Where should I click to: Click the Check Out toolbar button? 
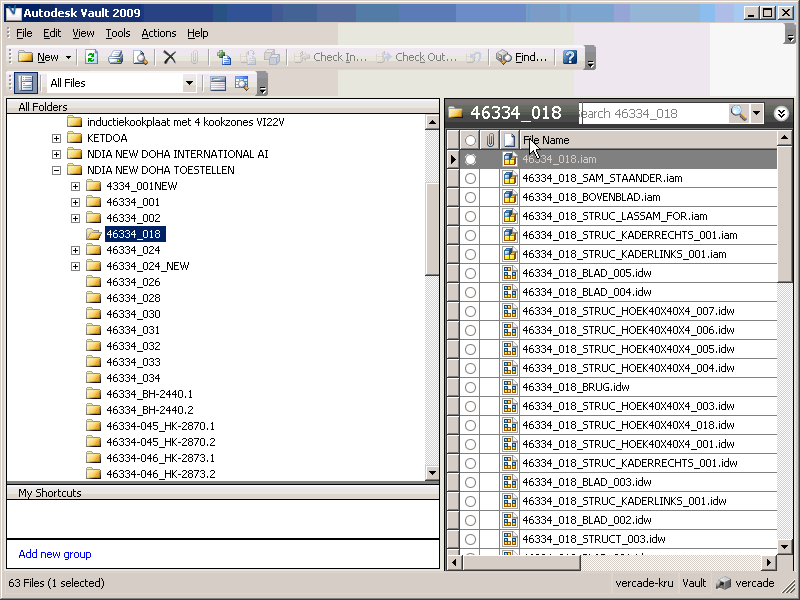pos(416,57)
